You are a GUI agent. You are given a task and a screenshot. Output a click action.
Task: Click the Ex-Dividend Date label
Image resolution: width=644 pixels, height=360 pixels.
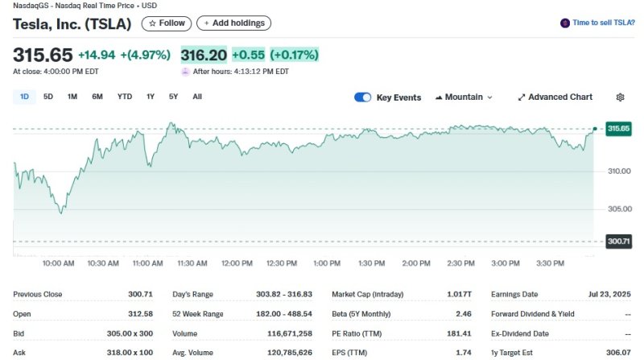pyautogui.click(x=519, y=333)
